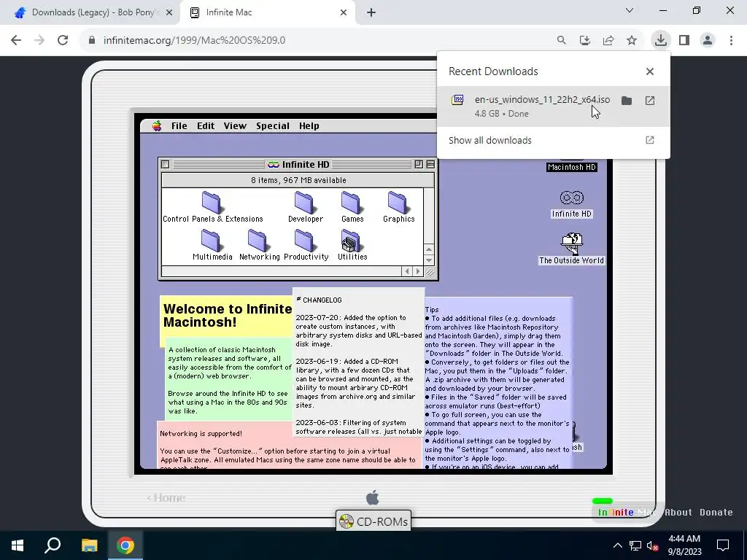Open the Games folder icon
Image resolution: width=747 pixels, height=560 pixels.
351,203
